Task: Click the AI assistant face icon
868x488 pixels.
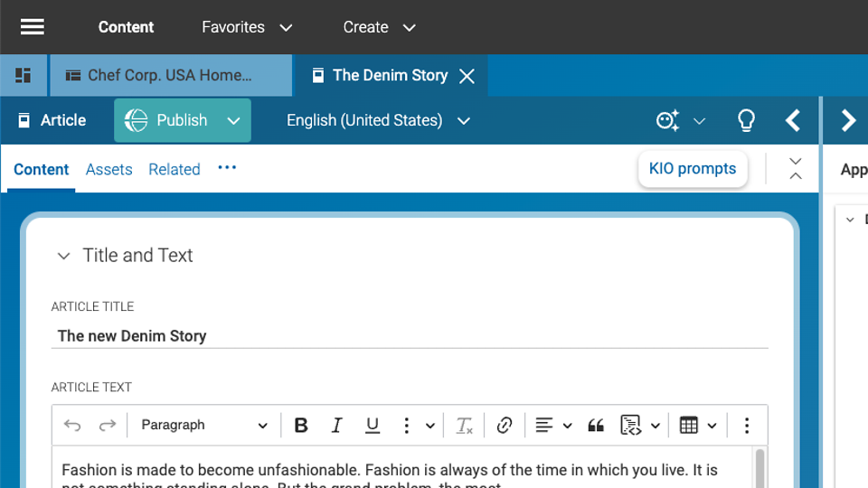Action: pos(667,120)
